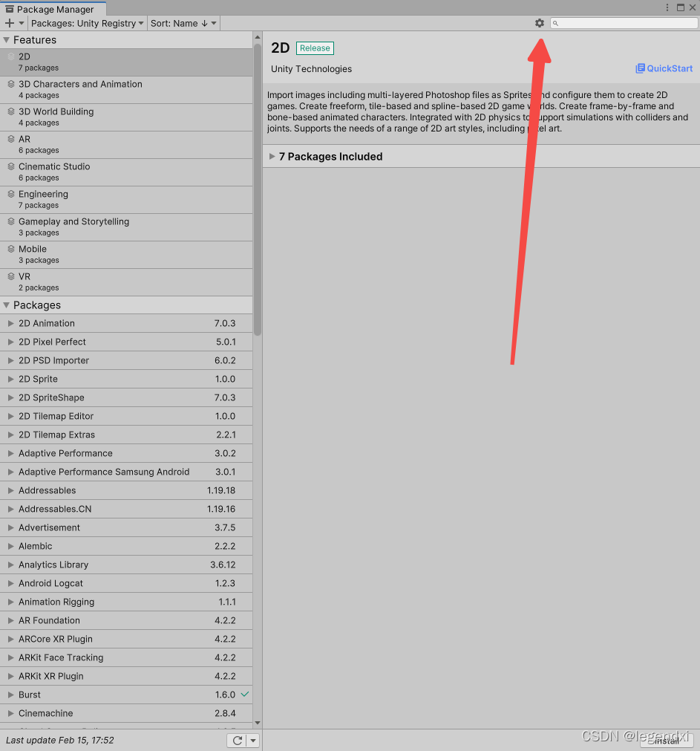Select the 2D feature set

(126, 62)
